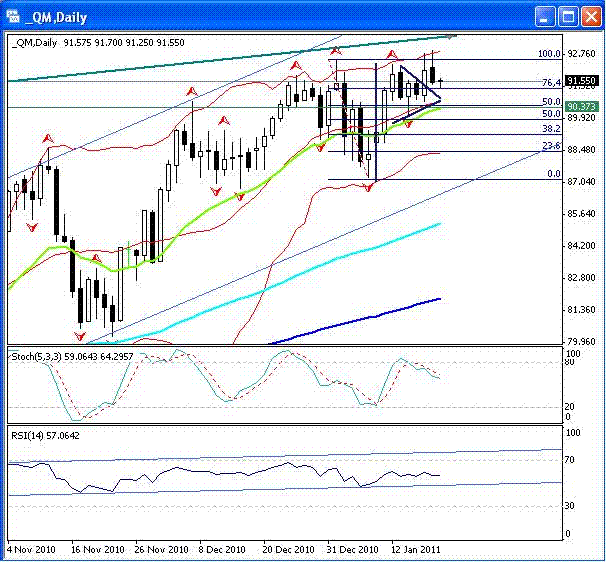Minimize the _QM,Daily chart window

tap(545, 17)
